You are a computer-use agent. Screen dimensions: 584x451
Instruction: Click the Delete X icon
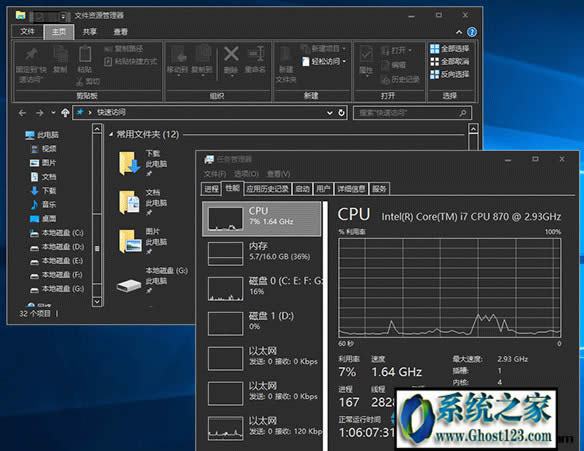tap(231, 54)
